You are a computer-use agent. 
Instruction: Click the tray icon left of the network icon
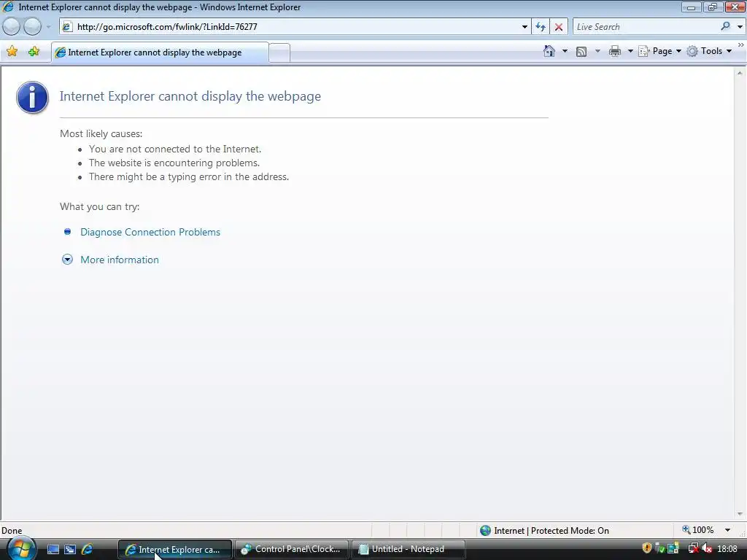pos(673,548)
